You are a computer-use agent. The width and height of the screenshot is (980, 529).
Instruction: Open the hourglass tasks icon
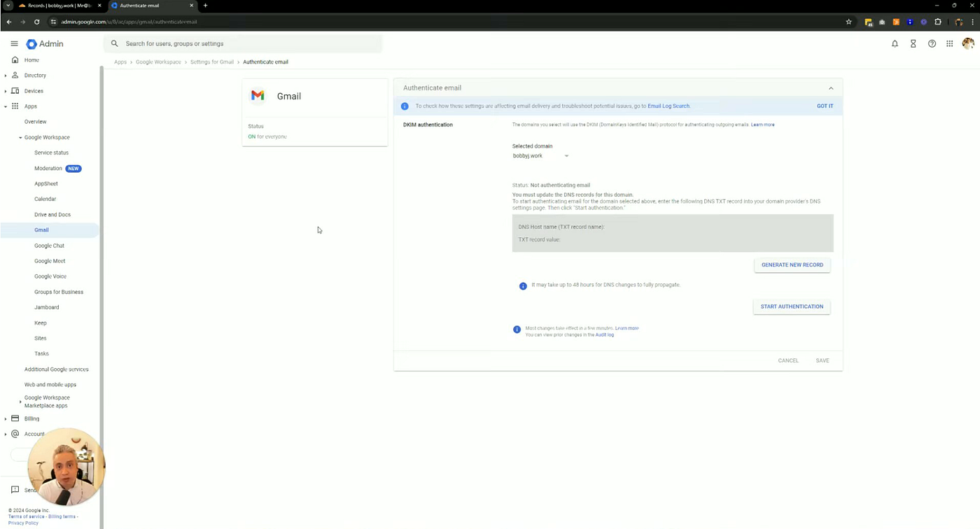[x=913, y=43]
